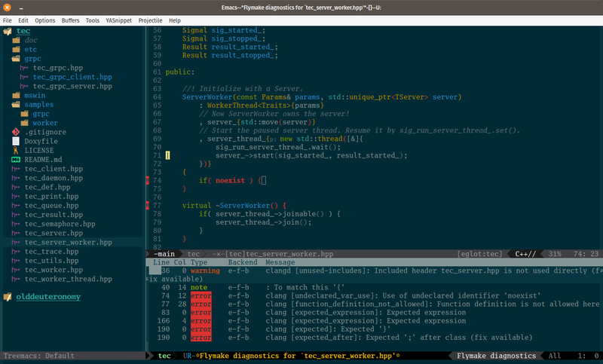The image size is (603, 364).
Task: Collapse the open grpc folder icon
Action: pos(16,59)
